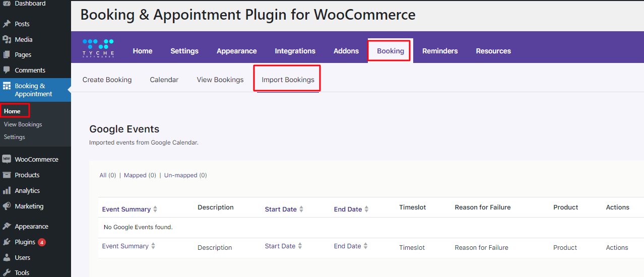This screenshot has width=644, height=277.
Task: Open the Settings tab in purple bar
Action: [184, 51]
